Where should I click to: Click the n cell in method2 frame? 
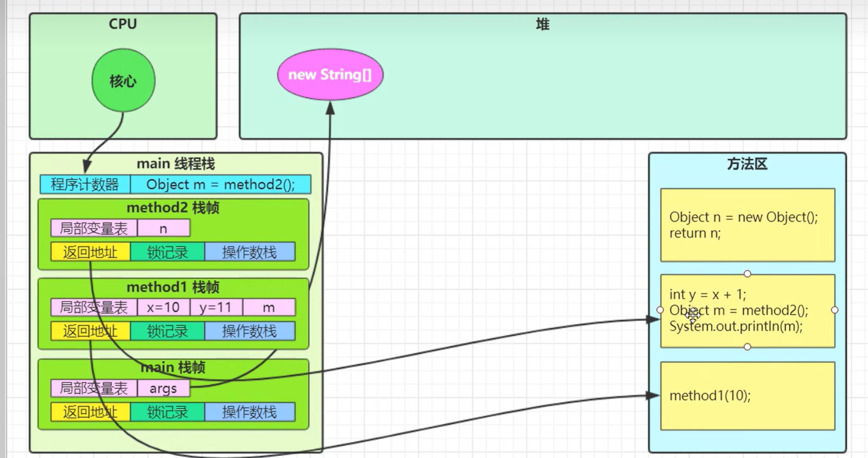click(x=163, y=228)
